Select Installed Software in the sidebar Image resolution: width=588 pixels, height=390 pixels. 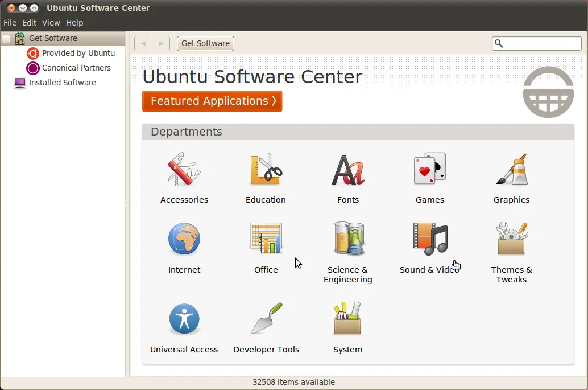pos(63,83)
